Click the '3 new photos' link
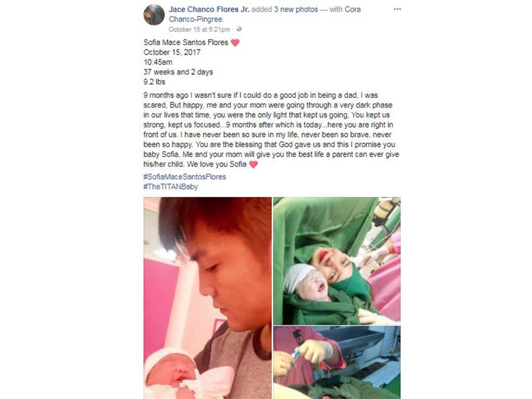The width and height of the screenshot is (532, 399). (296, 10)
